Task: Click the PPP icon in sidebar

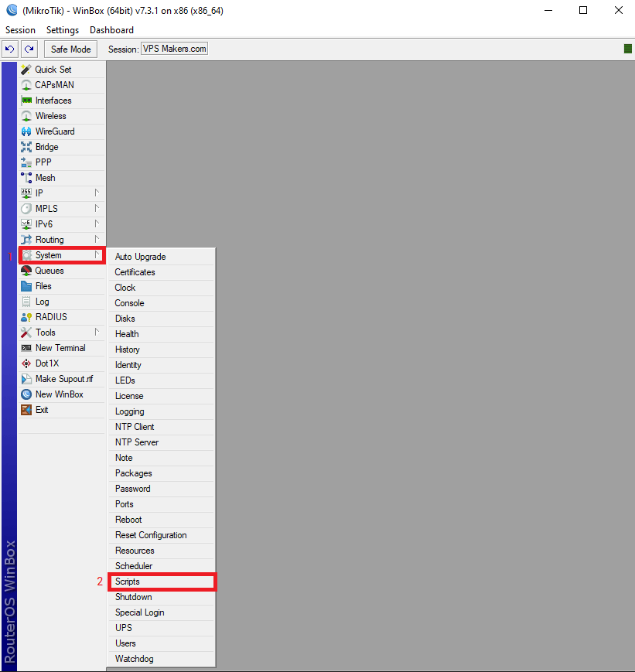Action: coord(26,162)
